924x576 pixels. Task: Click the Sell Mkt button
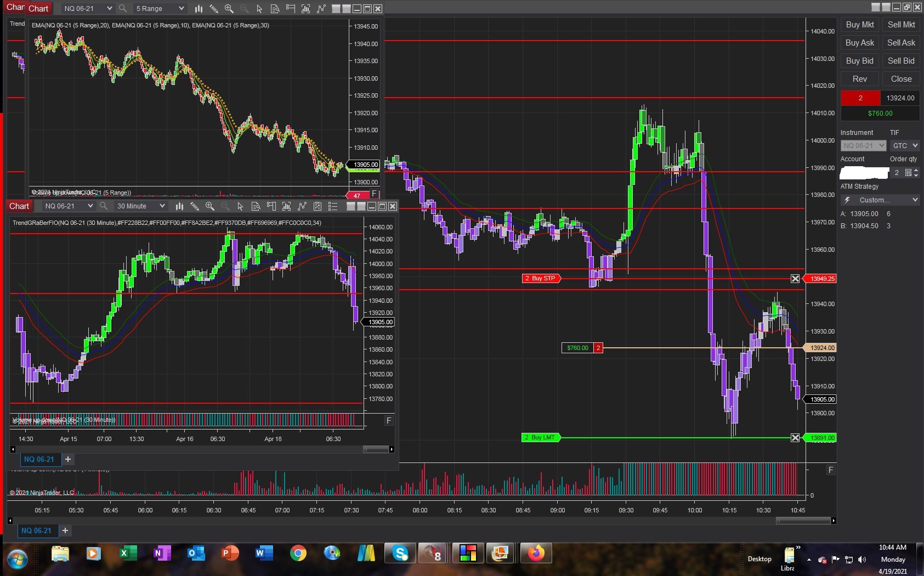(x=901, y=25)
